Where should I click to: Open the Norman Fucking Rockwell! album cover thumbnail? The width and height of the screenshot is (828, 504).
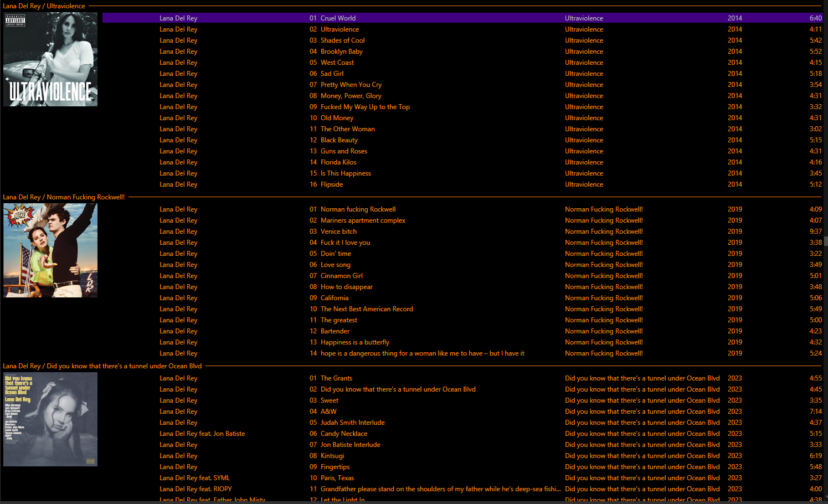[50, 250]
